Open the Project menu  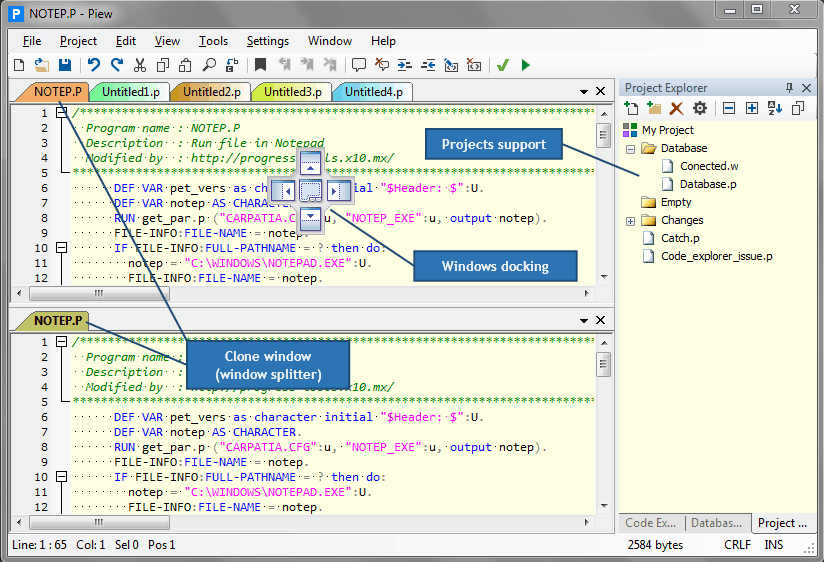78,41
